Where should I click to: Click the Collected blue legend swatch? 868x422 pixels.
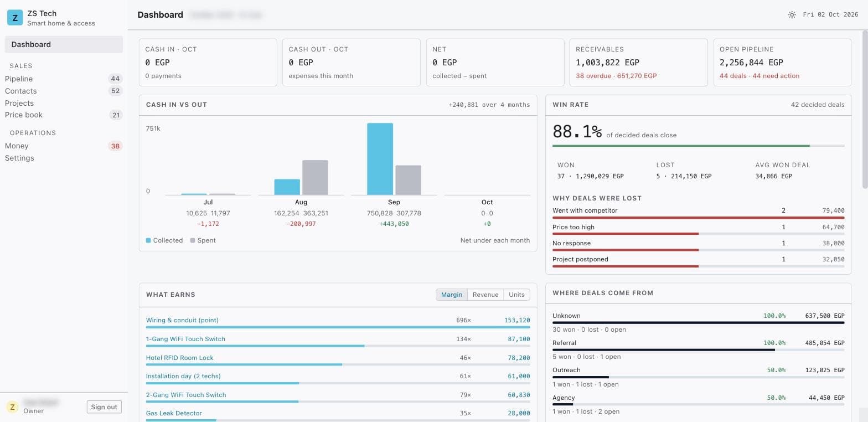148,240
